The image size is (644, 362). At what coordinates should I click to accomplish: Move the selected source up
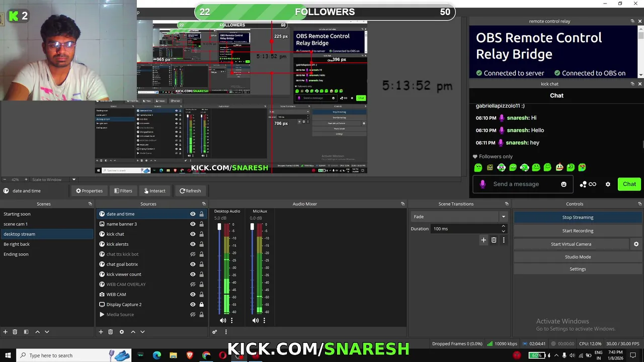pyautogui.click(x=133, y=332)
